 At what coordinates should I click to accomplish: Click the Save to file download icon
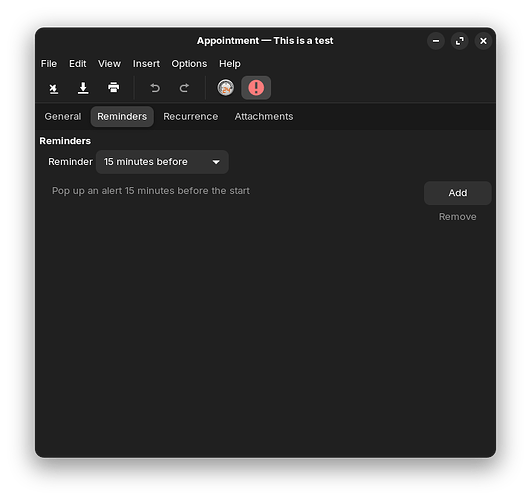tap(83, 88)
